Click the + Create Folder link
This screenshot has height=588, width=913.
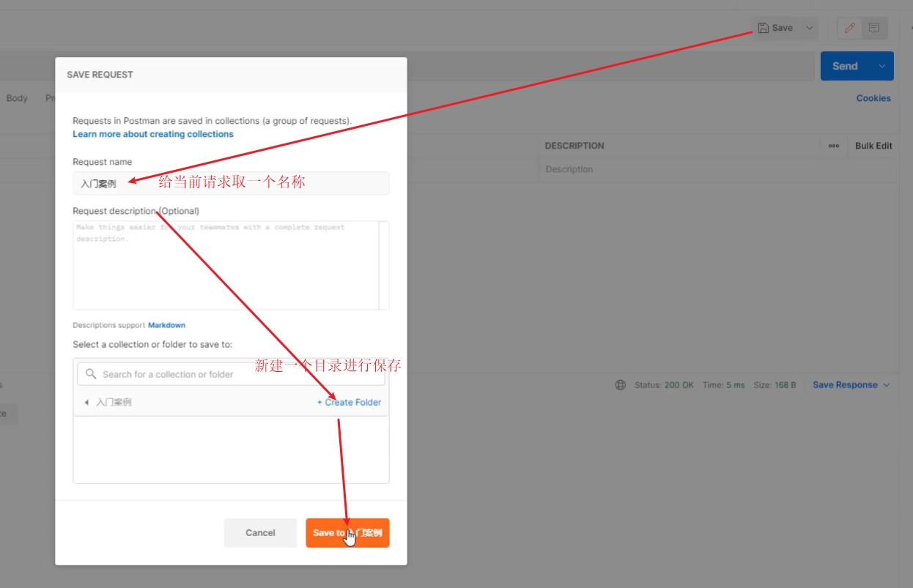[349, 402]
